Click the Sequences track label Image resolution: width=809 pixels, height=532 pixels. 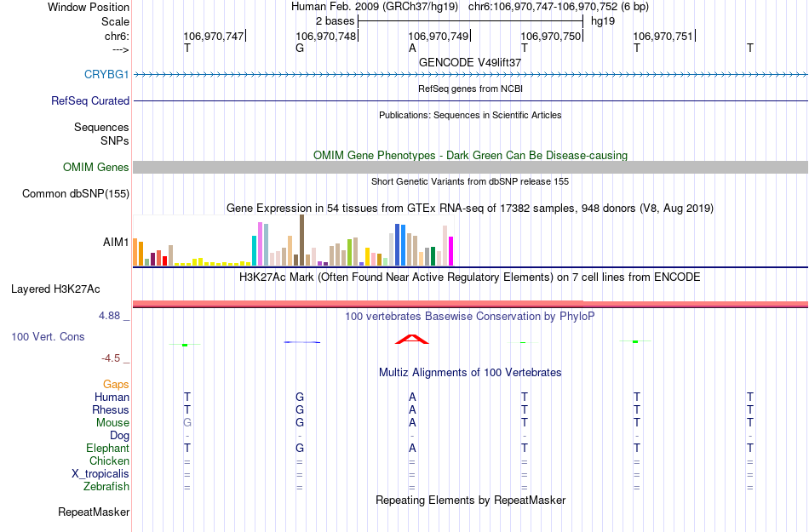click(x=101, y=127)
